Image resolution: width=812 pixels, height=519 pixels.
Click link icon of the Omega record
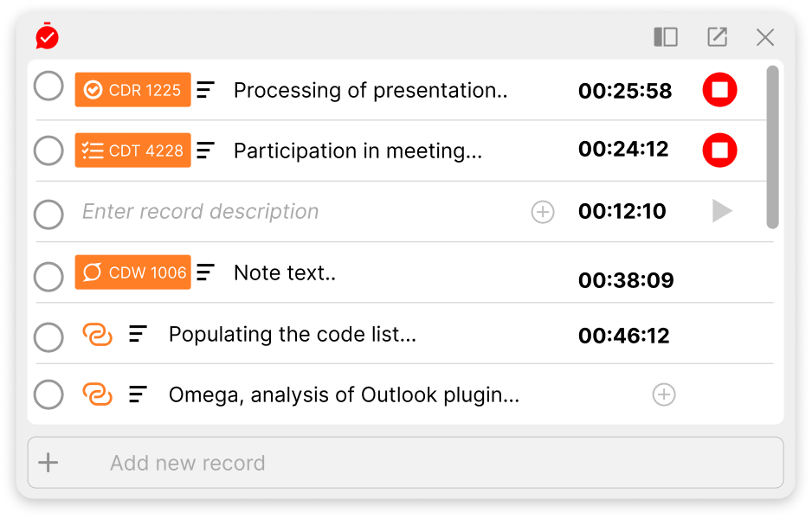[97, 395]
